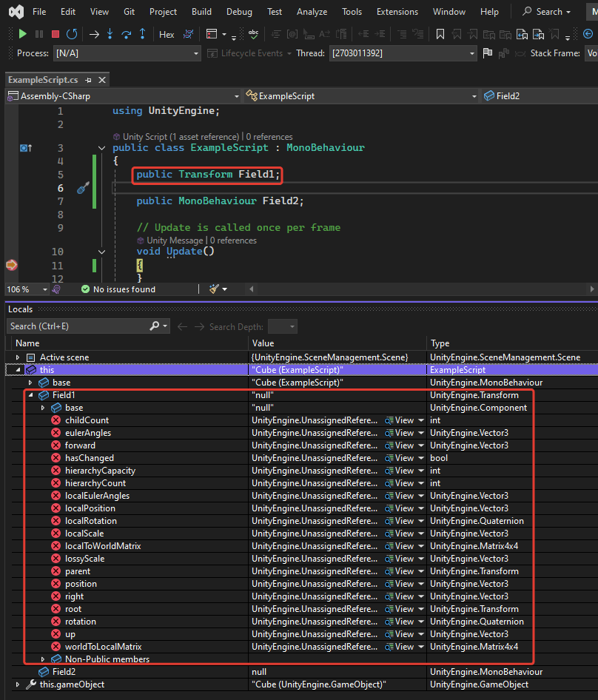This screenshot has width=598, height=700.
Task: Collapse the Field1 tree node
Action: pos(32,395)
